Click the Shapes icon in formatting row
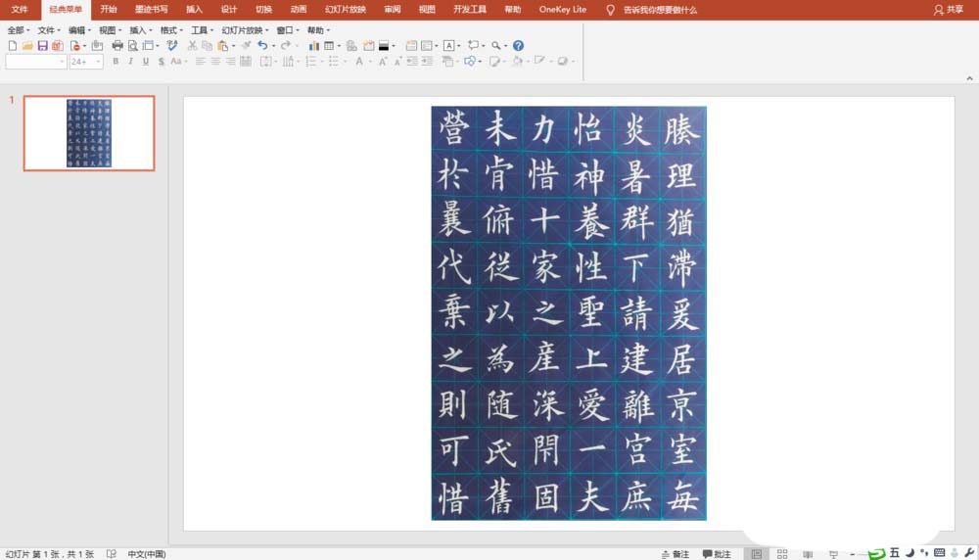979x560 pixels. coord(470,61)
